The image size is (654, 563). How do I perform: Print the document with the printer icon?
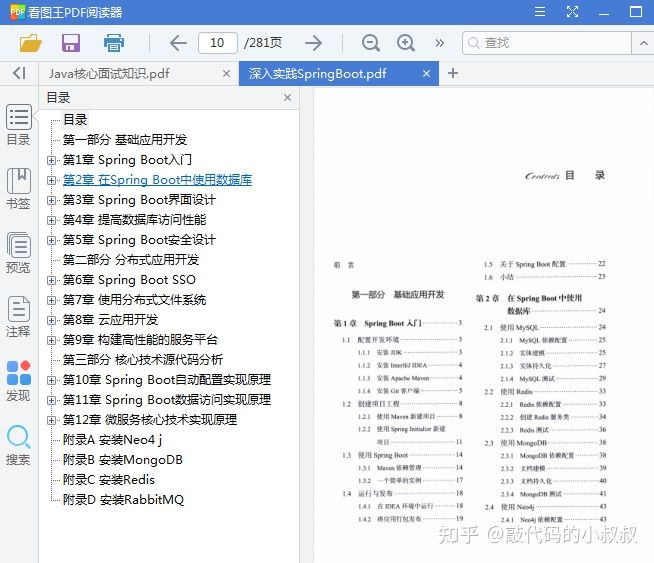pos(114,43)
